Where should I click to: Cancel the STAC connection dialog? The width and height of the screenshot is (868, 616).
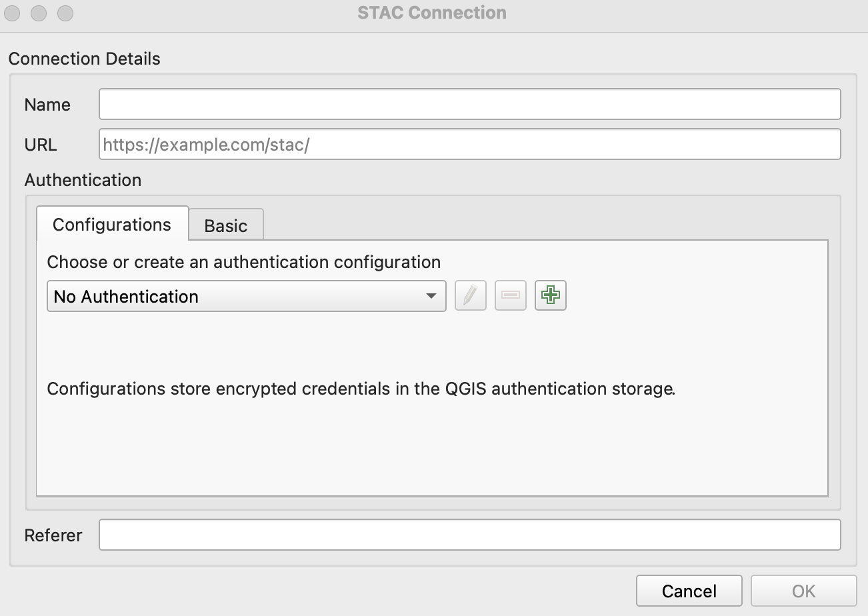689,591
